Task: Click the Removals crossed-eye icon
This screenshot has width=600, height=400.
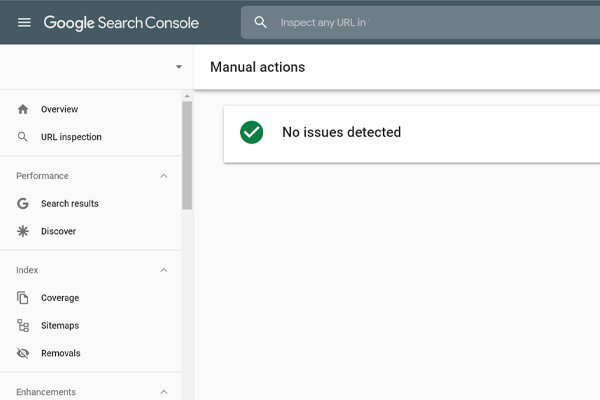Action: (x=23, y=353)
